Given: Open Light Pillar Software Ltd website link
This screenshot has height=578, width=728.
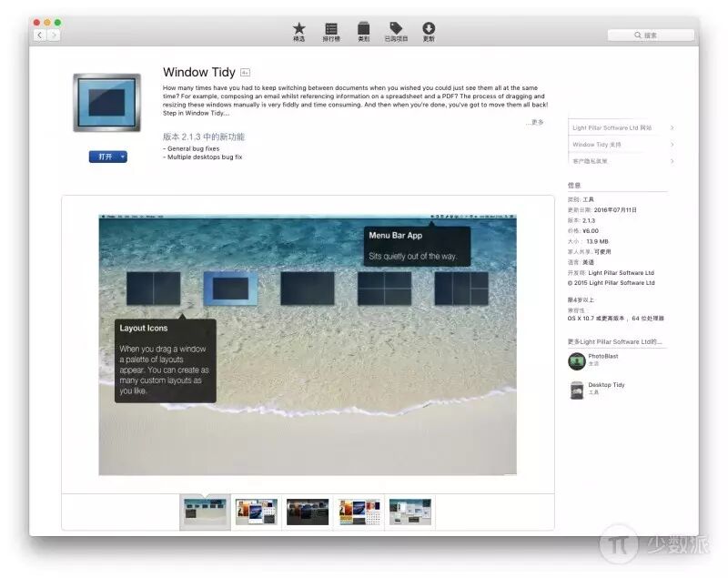Looking at the screenshot, I should pos(612,127).
